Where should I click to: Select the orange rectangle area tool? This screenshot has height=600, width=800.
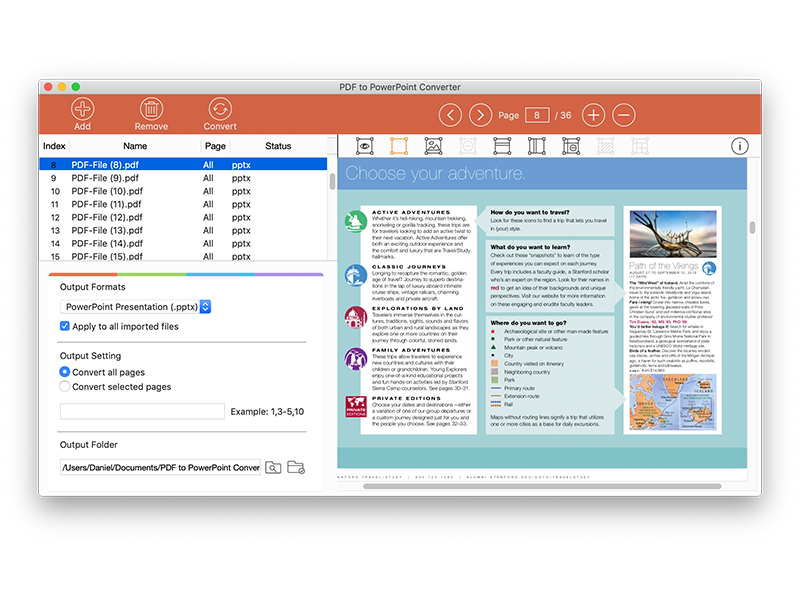click(x=399, y=146)
